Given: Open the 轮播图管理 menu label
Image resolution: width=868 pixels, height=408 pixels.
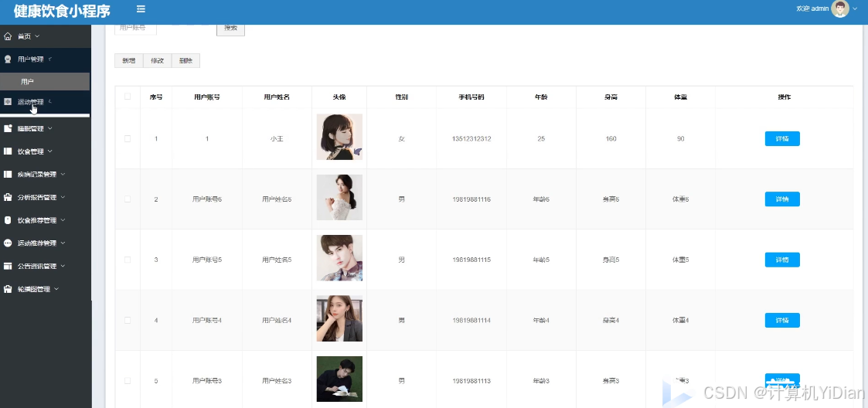Looking at the screenshot, I should point(34,289).
